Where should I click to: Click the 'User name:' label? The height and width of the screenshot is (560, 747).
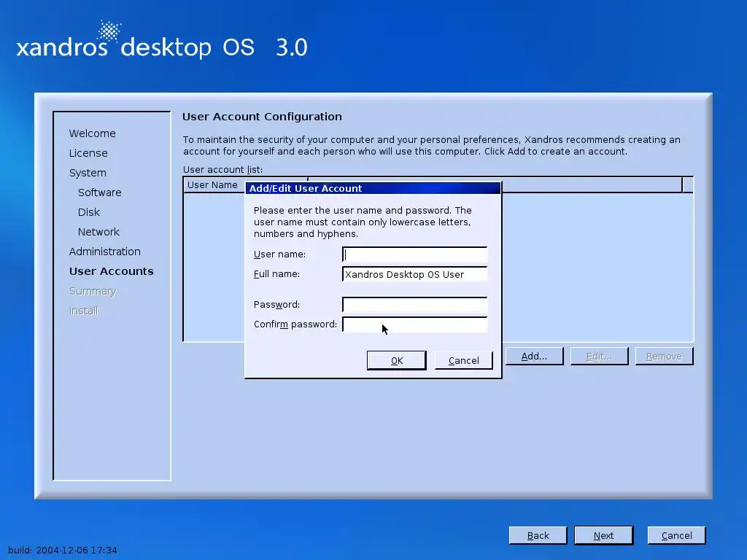pos(279,254)
